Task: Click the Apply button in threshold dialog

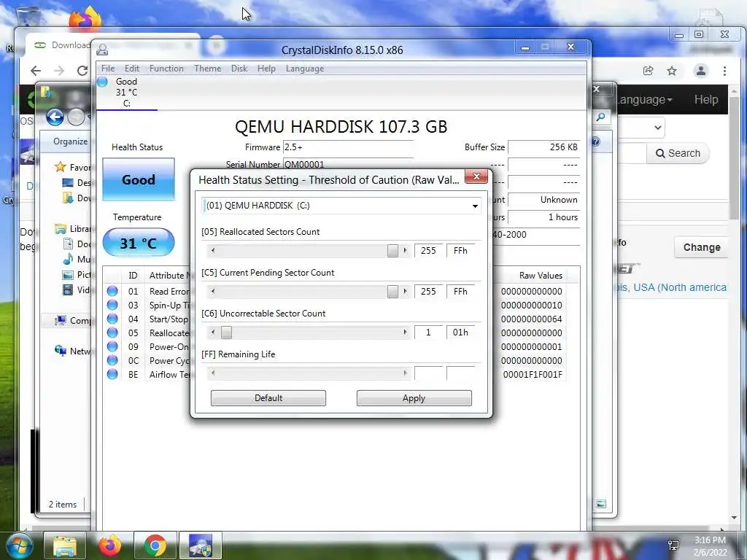Action: 414,398
